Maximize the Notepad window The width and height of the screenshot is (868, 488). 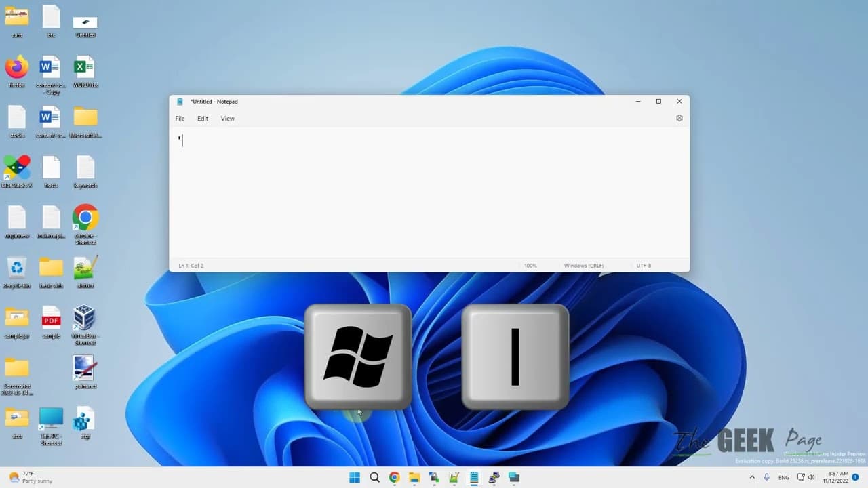(658, 102)
